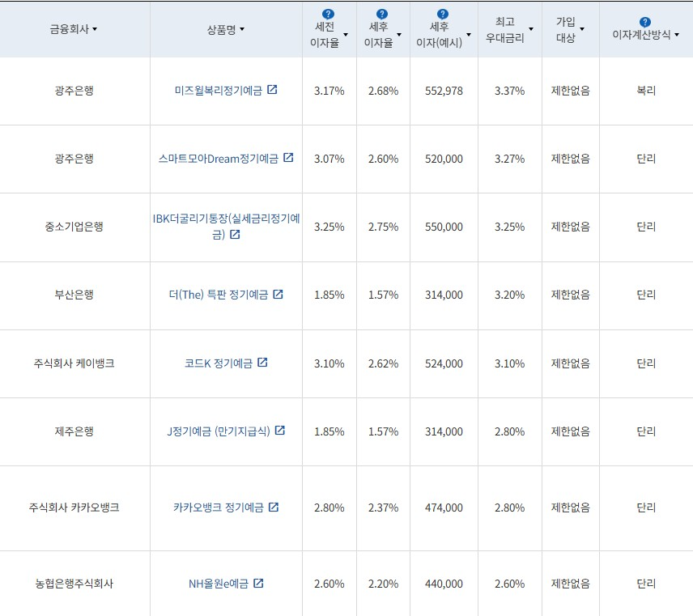Sort by 금융회사 column arrow

click(95, 30)
